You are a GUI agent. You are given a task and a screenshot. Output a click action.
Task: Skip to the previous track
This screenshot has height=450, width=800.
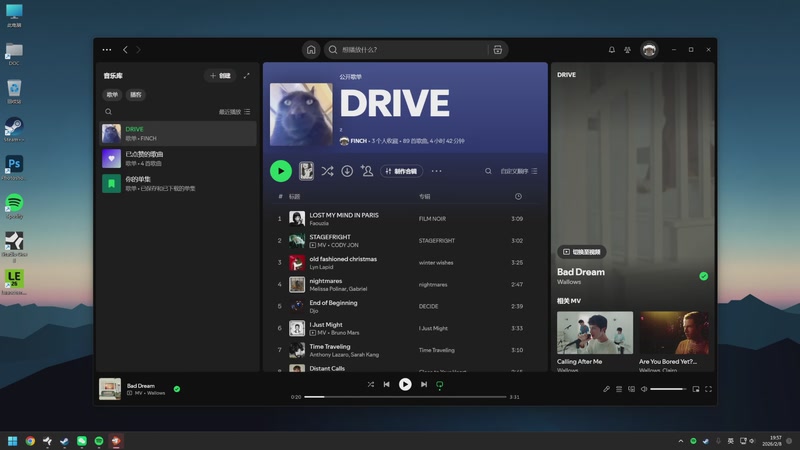[386, 384]
